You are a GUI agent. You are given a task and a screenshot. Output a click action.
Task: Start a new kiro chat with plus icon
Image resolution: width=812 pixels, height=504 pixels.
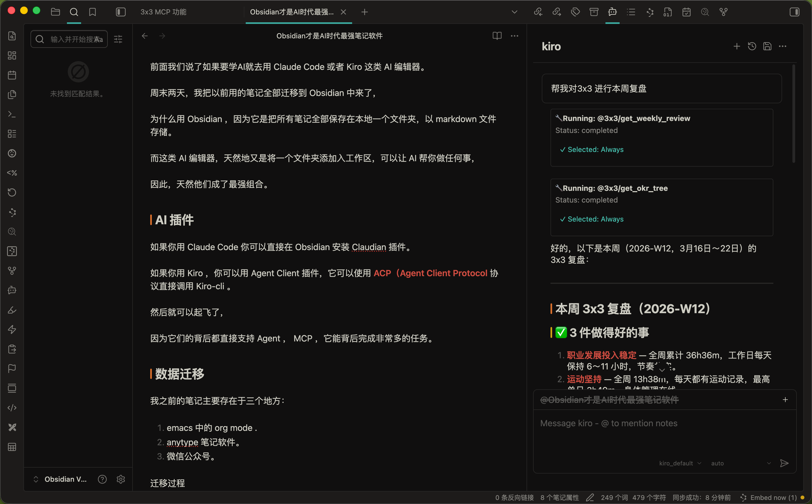click(x=737, y=46)
